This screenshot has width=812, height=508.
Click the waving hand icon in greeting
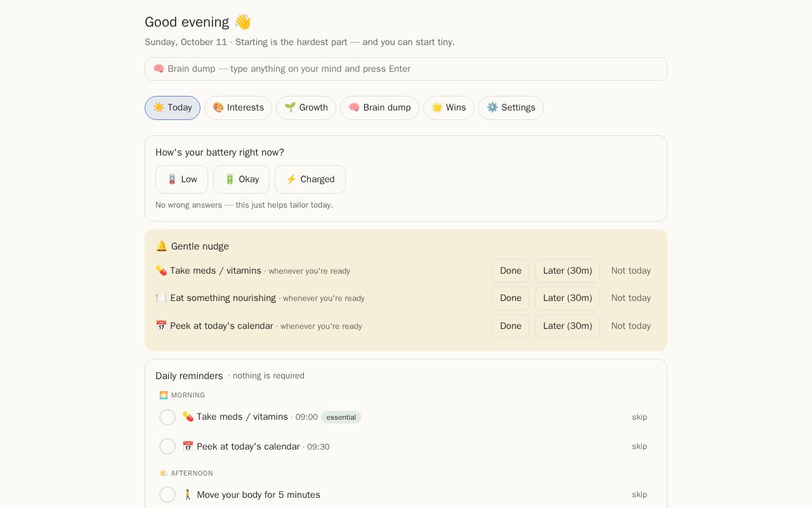[242, 22]
